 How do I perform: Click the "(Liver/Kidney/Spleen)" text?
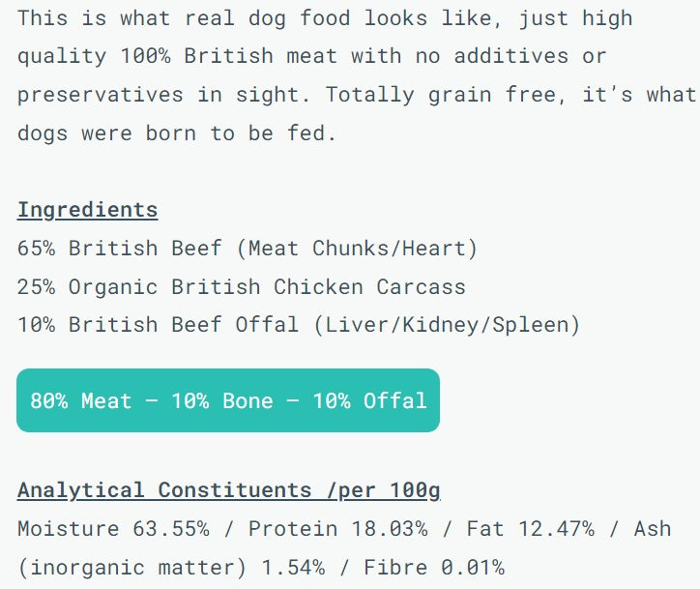(447, 325)
